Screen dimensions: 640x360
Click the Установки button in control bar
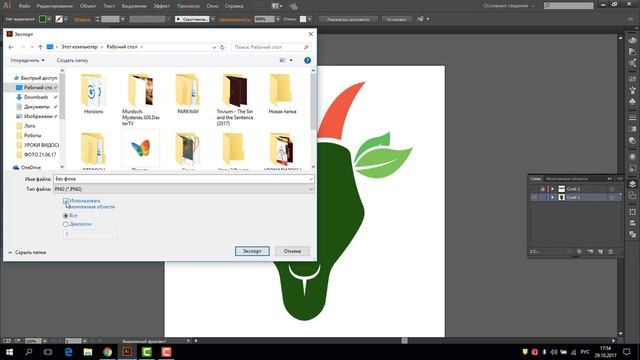pyautogui.click(x=397, y=19)
